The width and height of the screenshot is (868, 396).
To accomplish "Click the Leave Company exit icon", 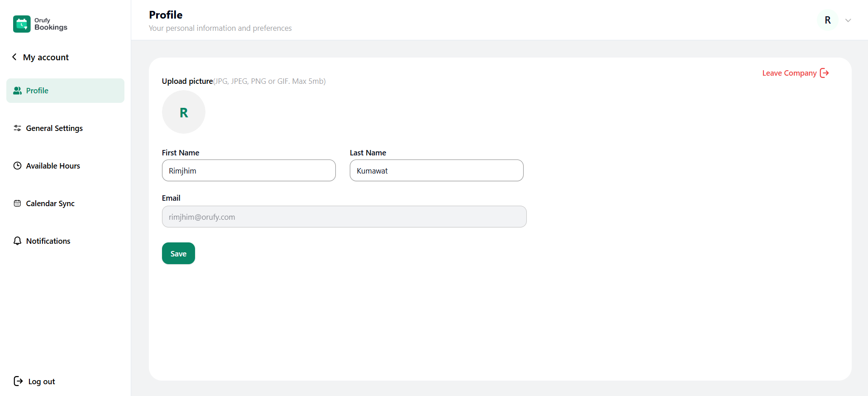I will pyautogui.click(x=824, y=73).
